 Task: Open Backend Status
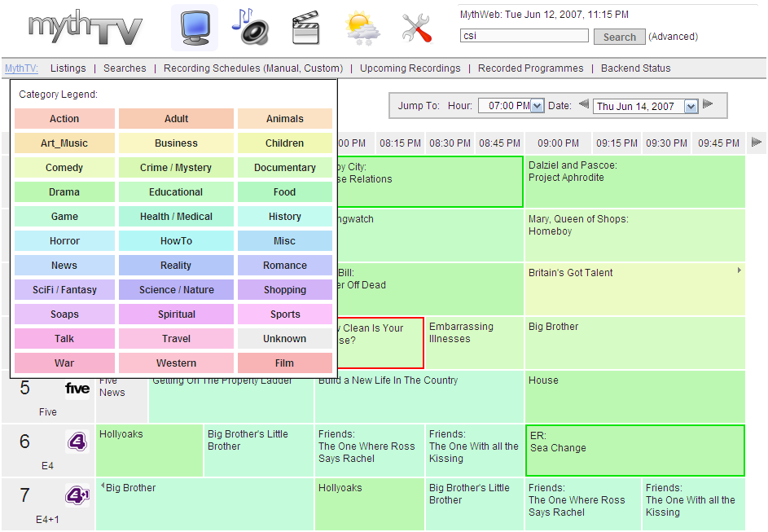coord(635,68)
